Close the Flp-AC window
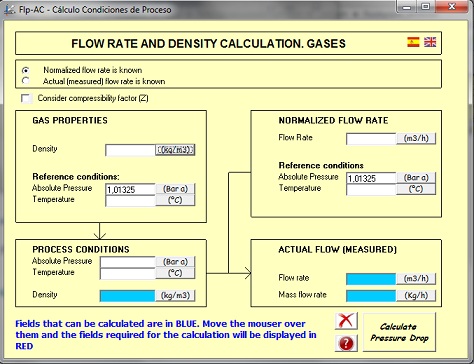The height and width of the screenshot is (364, 474). point(452,6)
